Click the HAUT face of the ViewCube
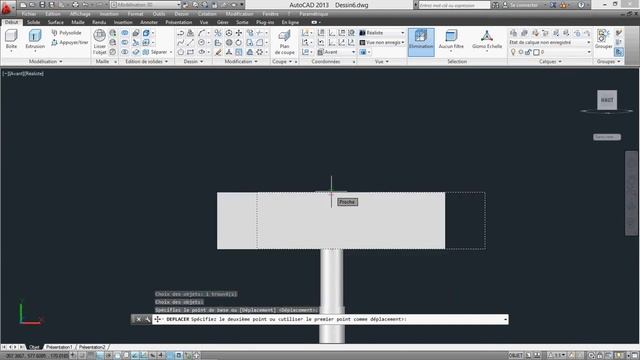 [x=607, y=100]
